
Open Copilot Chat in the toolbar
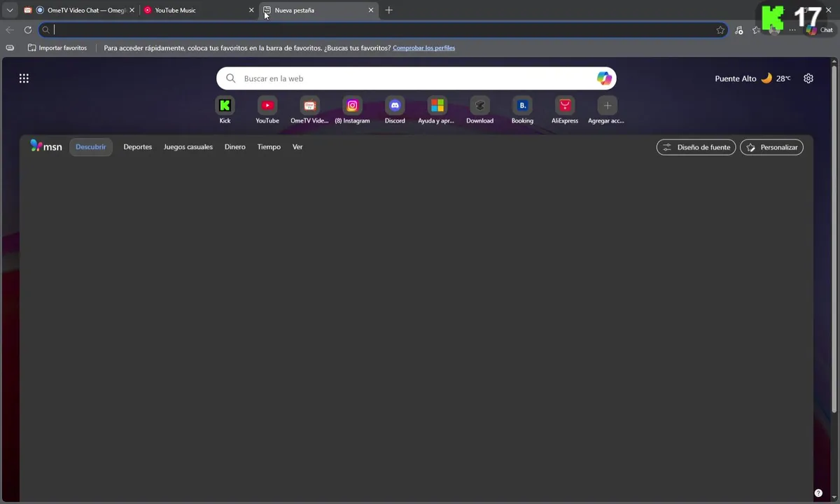820,29
